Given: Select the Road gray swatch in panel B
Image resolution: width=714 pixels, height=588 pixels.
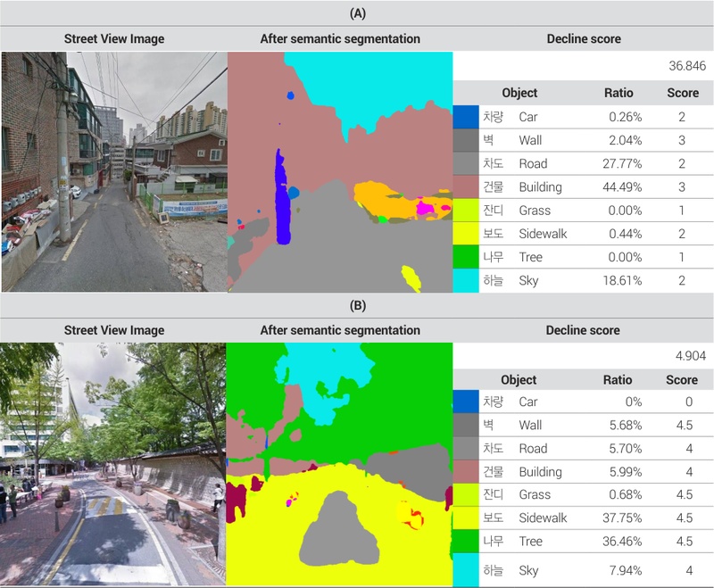Looking at the screenshot, I should click(466, 448).
